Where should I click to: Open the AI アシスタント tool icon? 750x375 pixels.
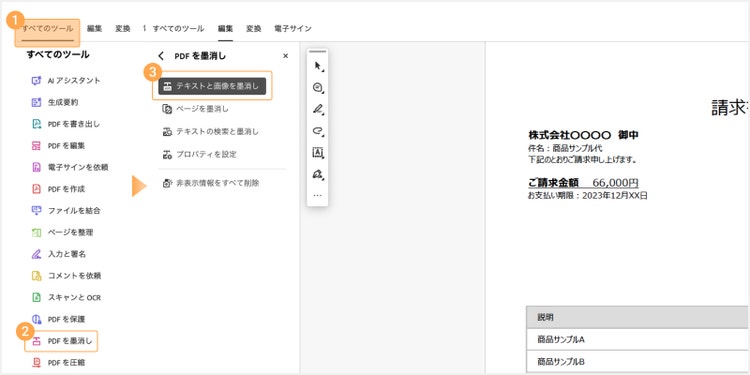click(x=36, y=81)
